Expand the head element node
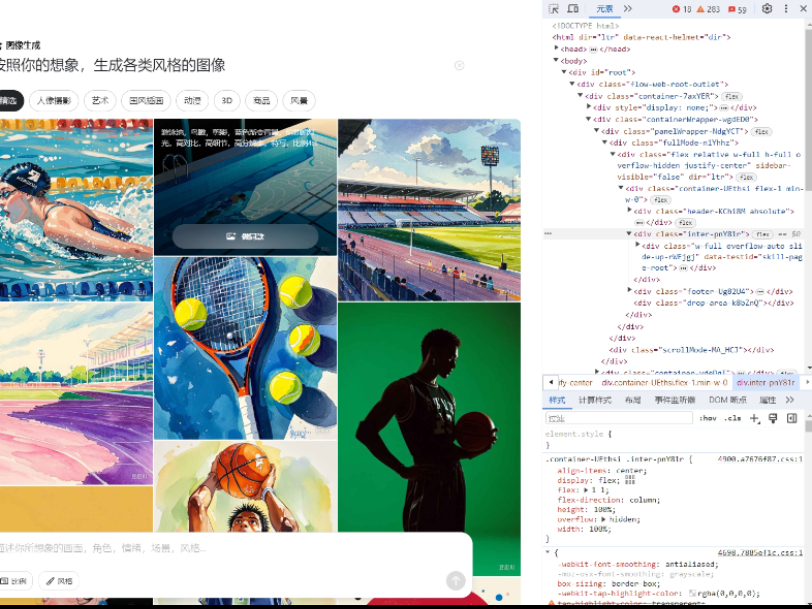812x609 pixels. click(x=556, y=48)
